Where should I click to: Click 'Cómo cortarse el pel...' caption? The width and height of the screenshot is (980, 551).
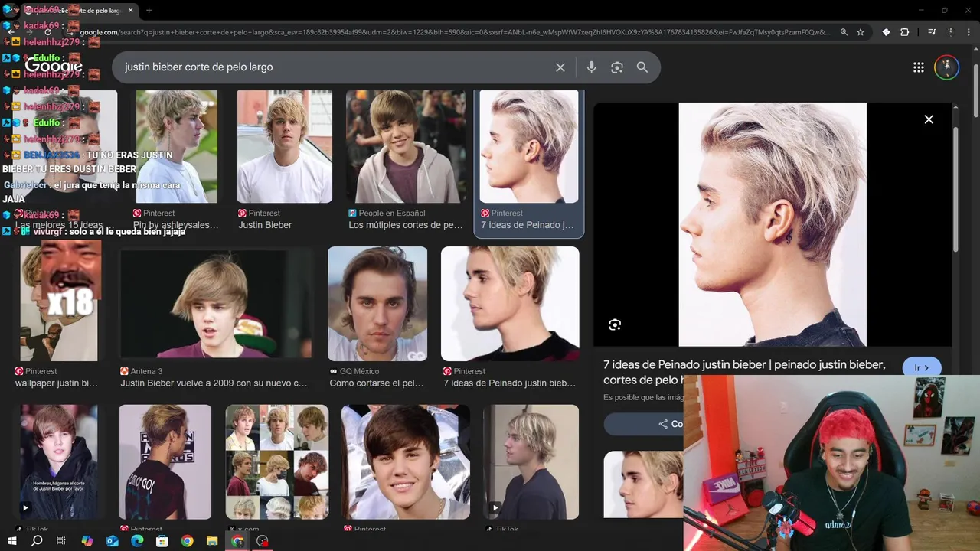(377, 383)
